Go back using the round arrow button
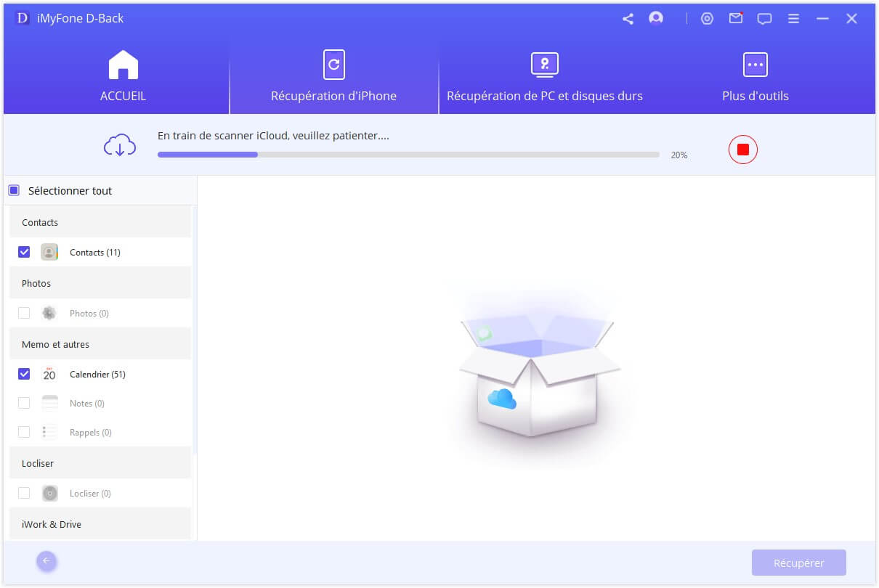879x588 pixels. point(46,561)
